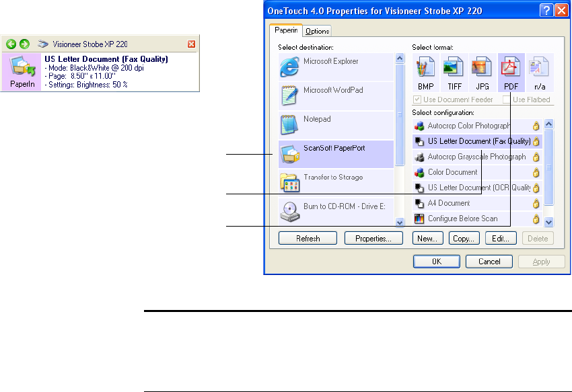Click destination list down arrow

click(x=400, y=222)
